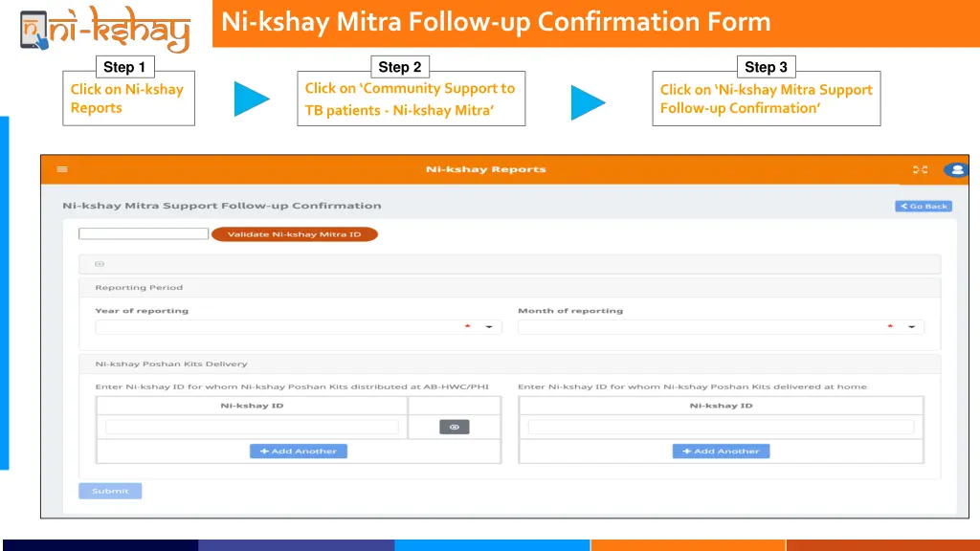This screenshot has width=980, height=551.
Task: Click the Step 1 label box
Action: (124, 67)
